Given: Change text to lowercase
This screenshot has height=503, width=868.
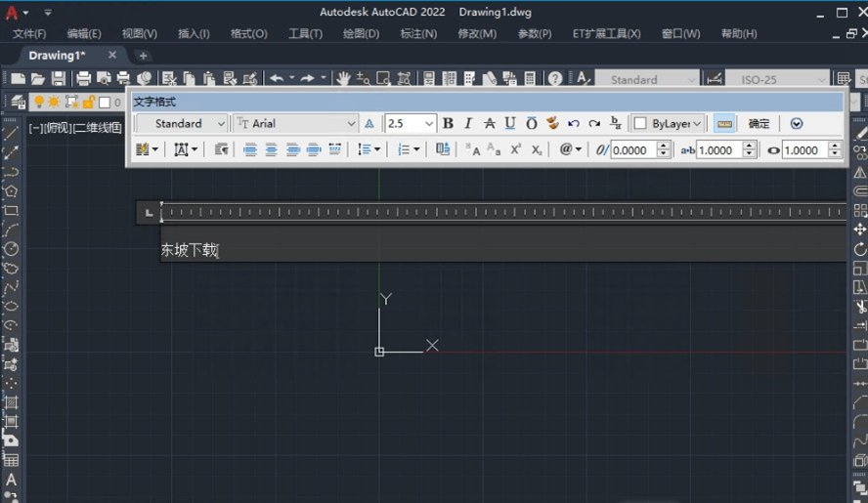Looking at the screenshot, I should click(494, 149).
